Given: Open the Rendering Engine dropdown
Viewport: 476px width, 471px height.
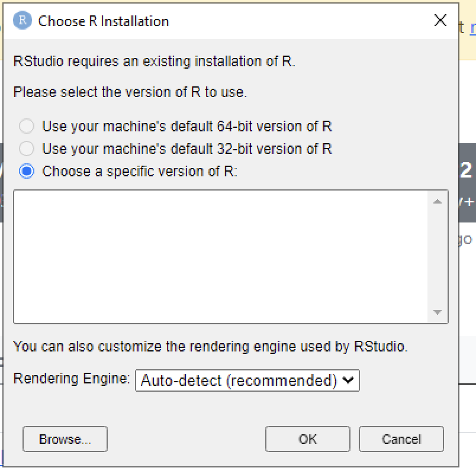Looking at the screenshot, I should tap(247, 380).
